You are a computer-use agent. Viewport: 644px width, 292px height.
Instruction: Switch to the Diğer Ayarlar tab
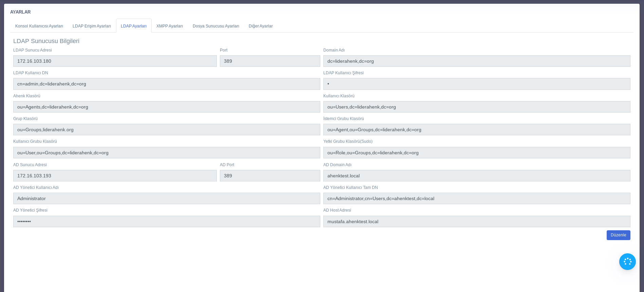click(261, 26)
